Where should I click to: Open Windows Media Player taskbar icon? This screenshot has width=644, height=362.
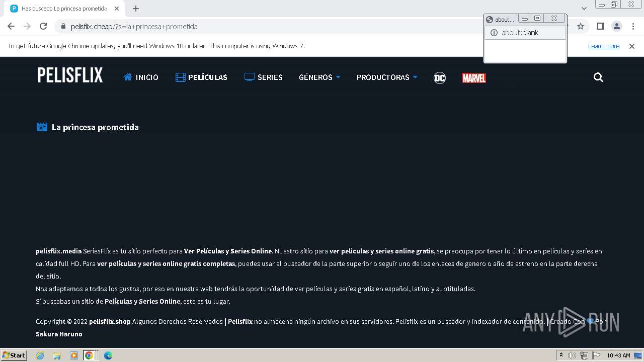pos(73,355)
